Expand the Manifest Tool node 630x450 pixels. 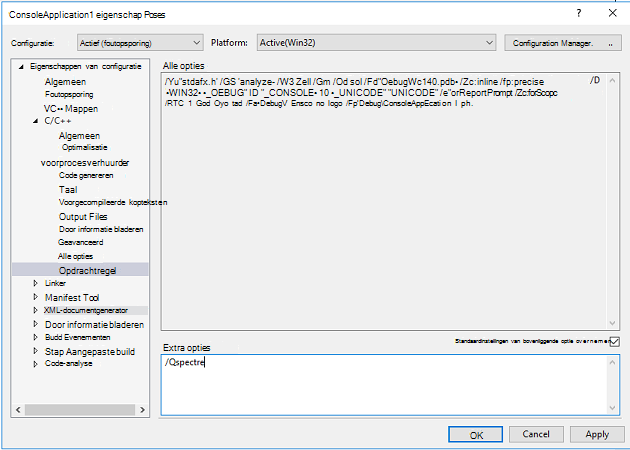(x=36, y=297)
